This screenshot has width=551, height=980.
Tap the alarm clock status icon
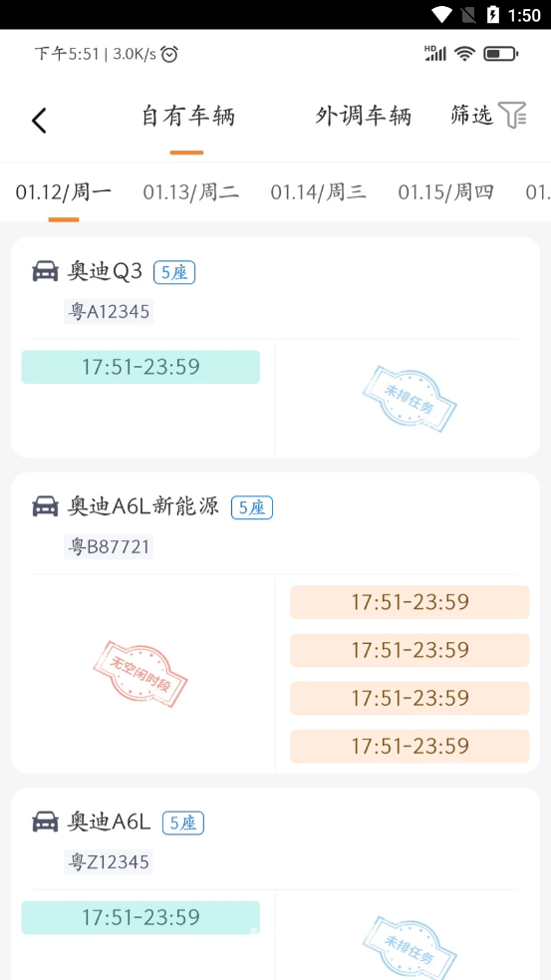click(169, 55)
